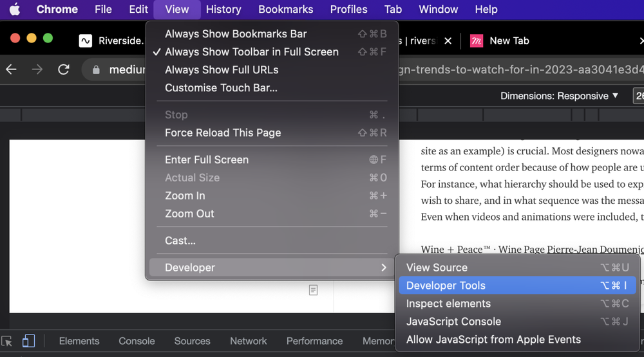Expand the Developer submenu
644x357 pixels.
272,268
